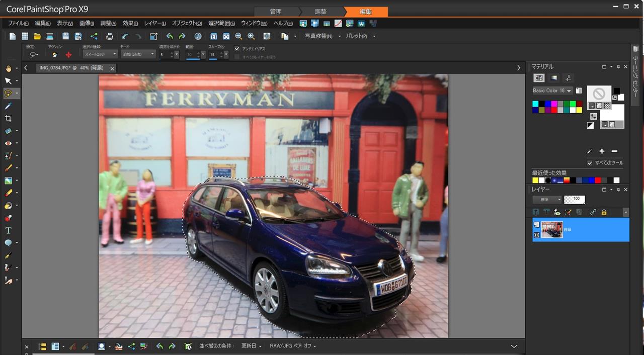
Task: Select the Straighten tool
Action: [8, 131]
